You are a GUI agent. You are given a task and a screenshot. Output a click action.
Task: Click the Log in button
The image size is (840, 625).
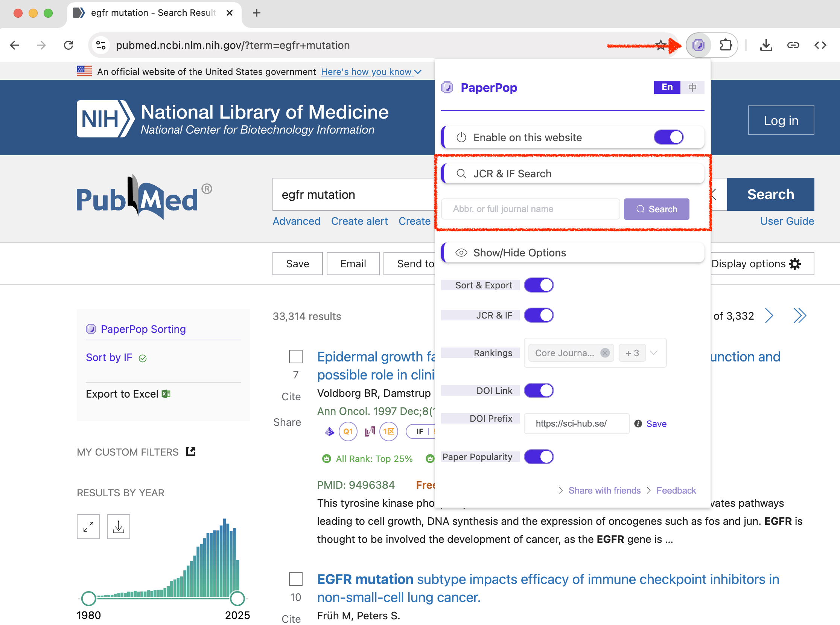pyautogui.click(x=781, y=120)
